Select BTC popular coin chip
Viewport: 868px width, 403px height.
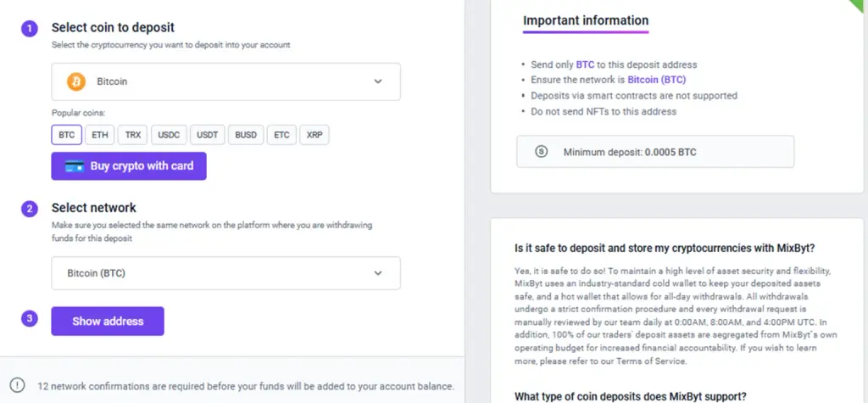(x=66, y=135)
